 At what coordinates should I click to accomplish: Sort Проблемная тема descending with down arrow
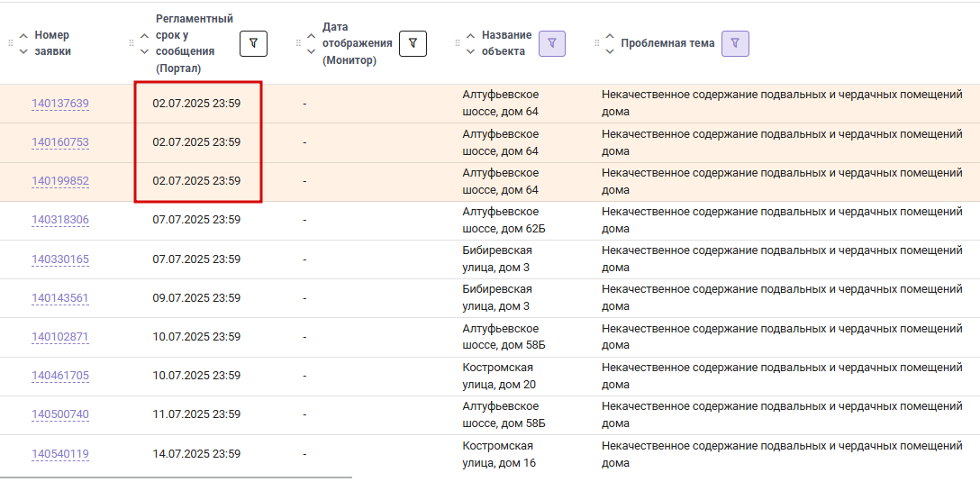tap(610, 52)
